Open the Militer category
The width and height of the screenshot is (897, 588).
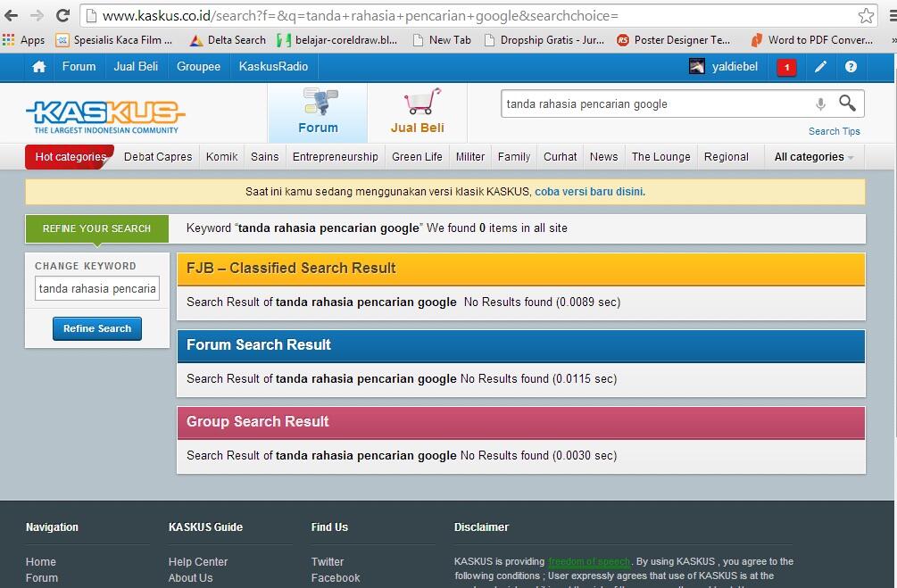coord(470,157)
